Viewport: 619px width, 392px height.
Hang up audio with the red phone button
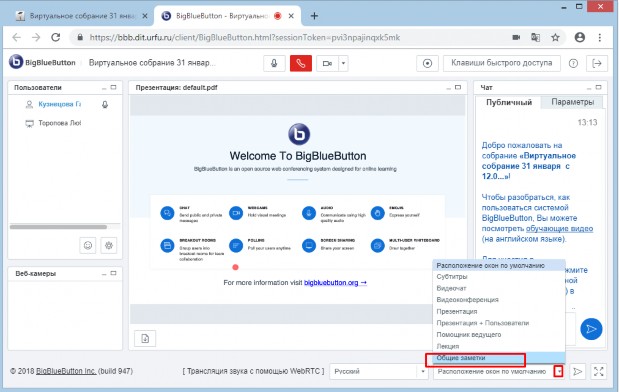coord(300,63)
